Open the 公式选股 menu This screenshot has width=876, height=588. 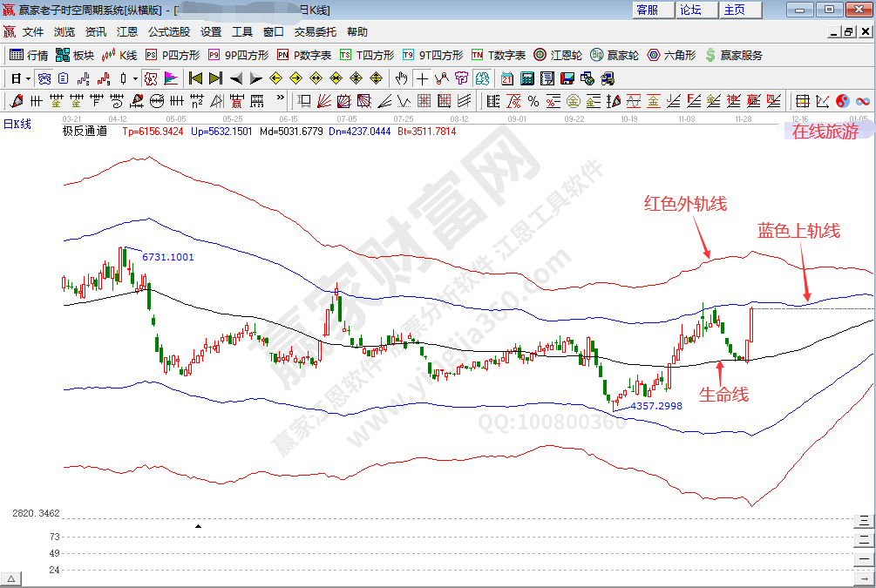coord(168,32)
